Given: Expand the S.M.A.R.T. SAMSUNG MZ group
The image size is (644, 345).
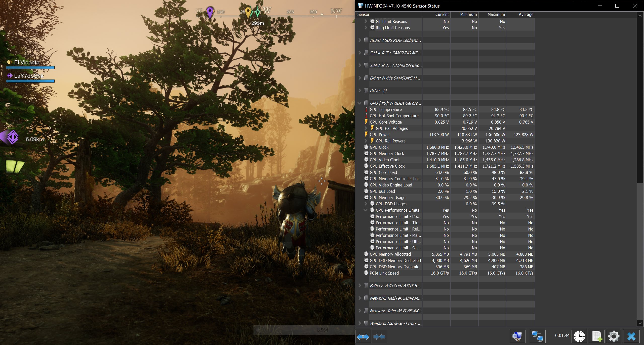Looking at the screenshot, I should (360, 53).
